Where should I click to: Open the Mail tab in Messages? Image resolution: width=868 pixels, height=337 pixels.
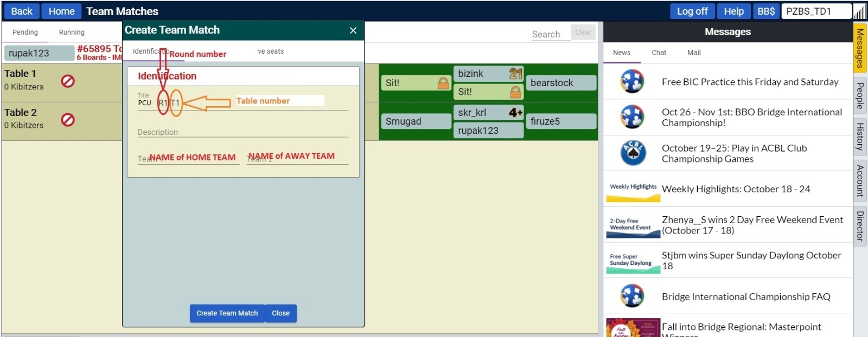click(x=694, y=53)
